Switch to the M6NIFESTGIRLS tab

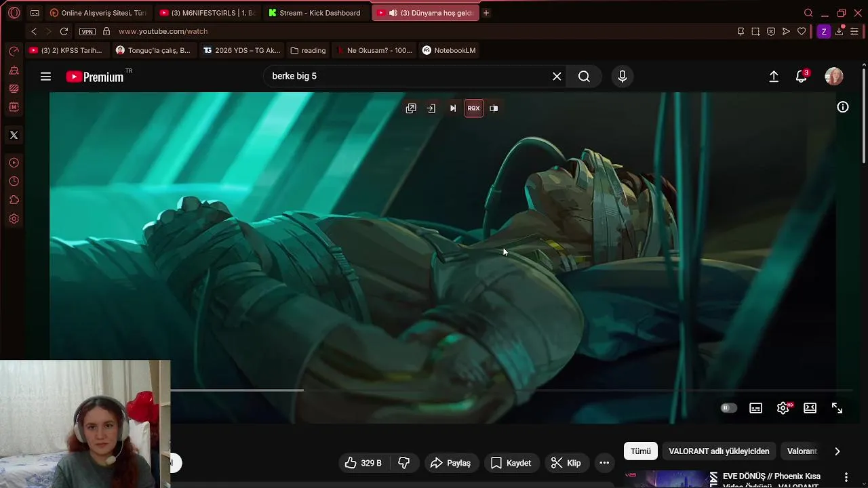(x=207, y=13)
